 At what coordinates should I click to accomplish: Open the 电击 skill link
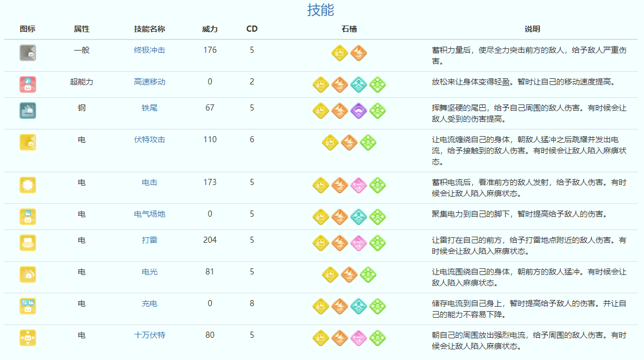[x=150, y=182]
